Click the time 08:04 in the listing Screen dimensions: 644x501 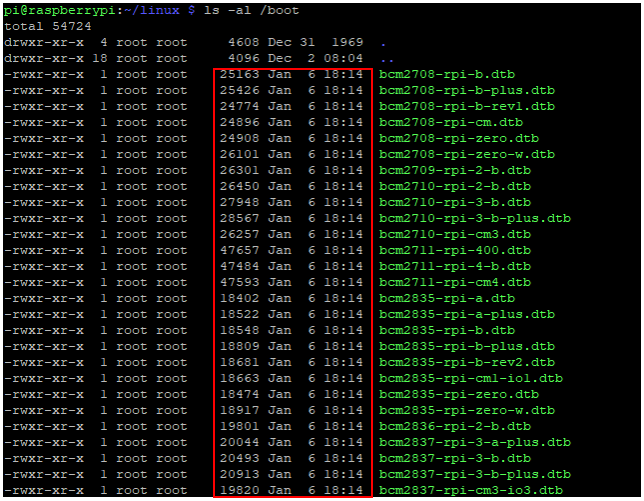tap(343, 58)
